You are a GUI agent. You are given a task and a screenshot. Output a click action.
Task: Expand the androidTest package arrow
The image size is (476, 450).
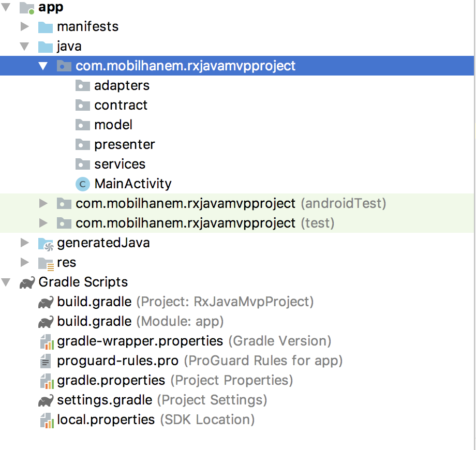(43, 203)
